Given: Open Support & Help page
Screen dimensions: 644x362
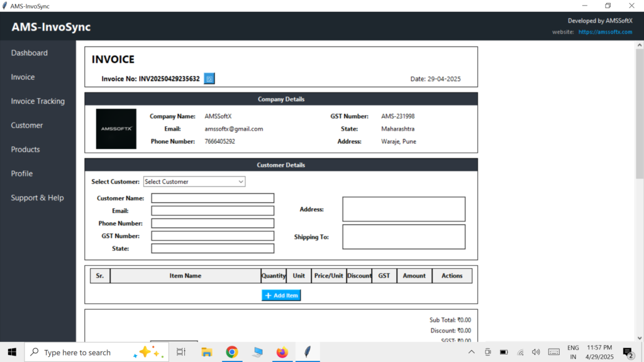Looking at the screenshot, I should (37, 198).
